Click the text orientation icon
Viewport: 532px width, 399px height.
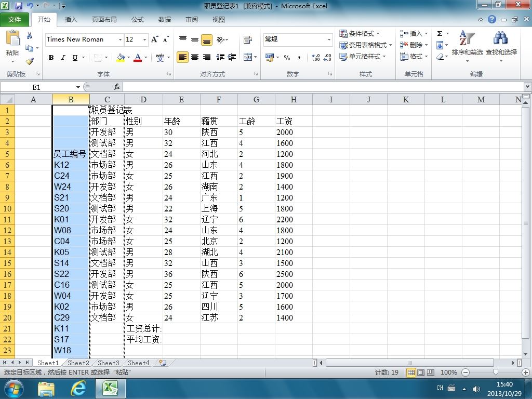click(x=220, y=39)
